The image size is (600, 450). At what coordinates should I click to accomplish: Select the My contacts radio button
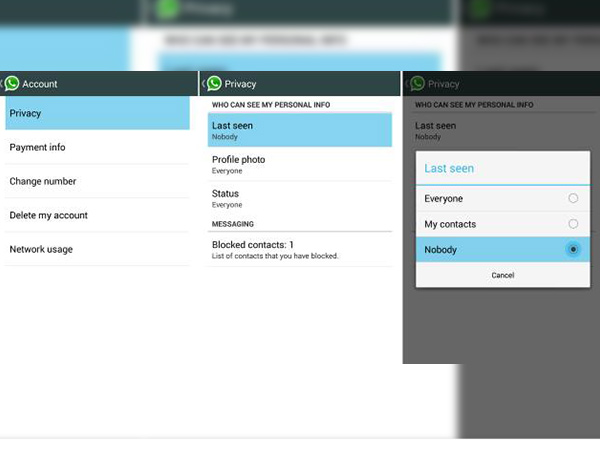pos(573,224)
